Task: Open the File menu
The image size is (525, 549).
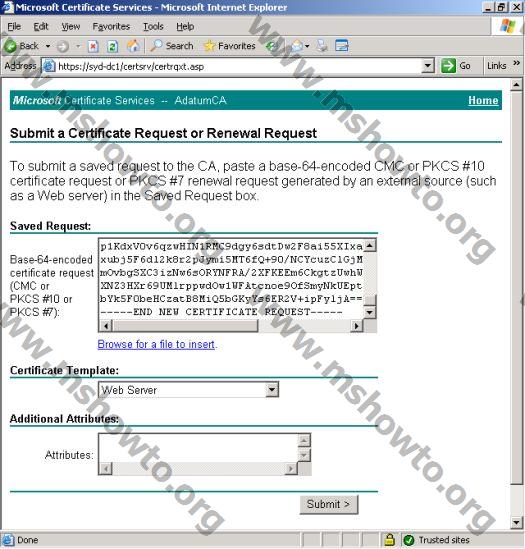Action: 14,27
